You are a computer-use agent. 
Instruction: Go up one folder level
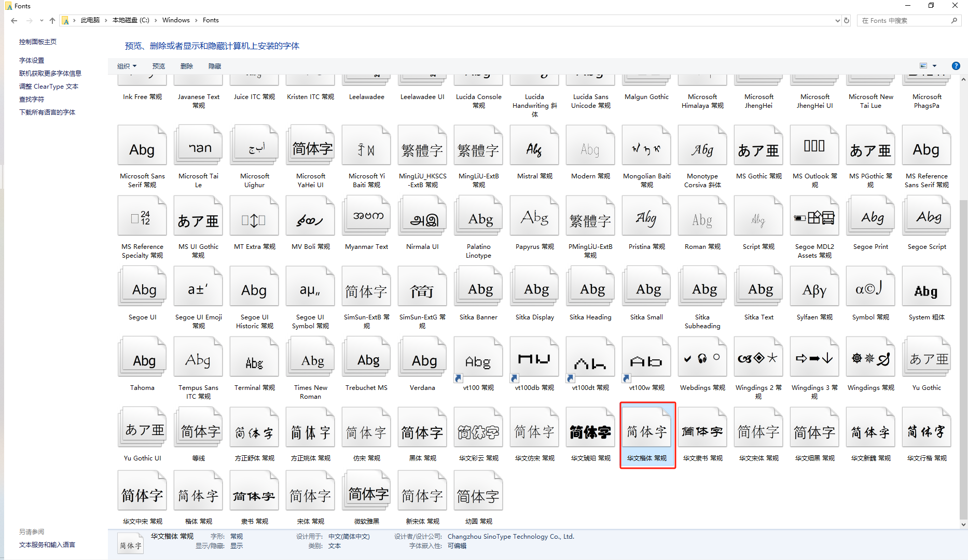pos(52,21)
